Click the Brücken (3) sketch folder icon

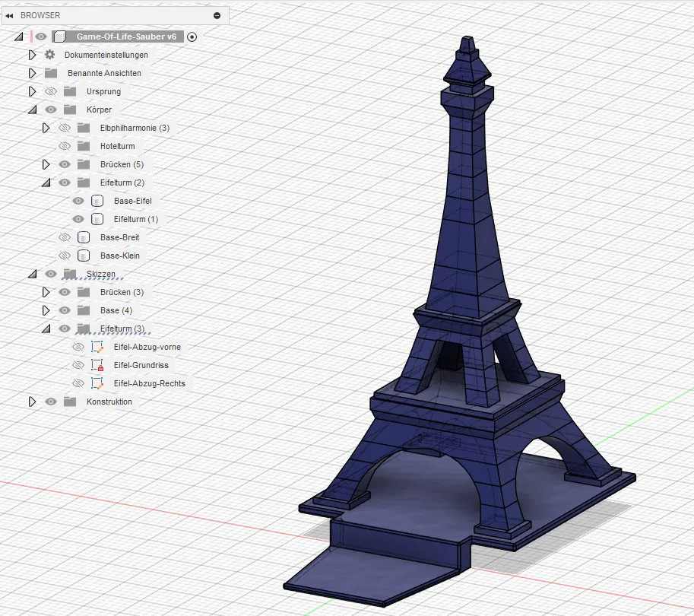click(84, 292)
